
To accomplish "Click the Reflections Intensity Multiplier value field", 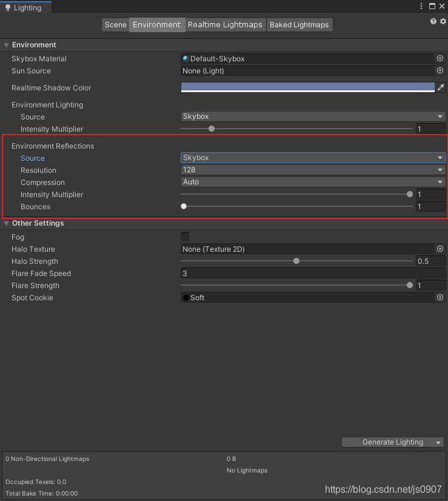I will tap(431, 194).
